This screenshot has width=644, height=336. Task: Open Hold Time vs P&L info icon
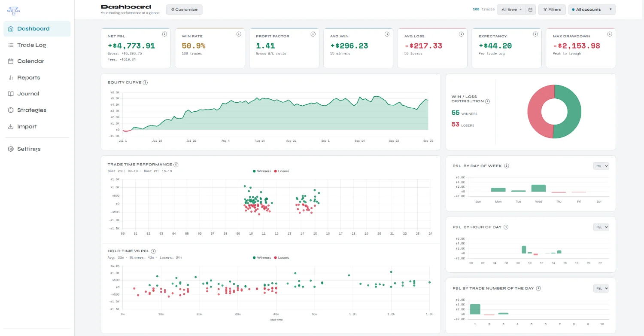[153, 251]
